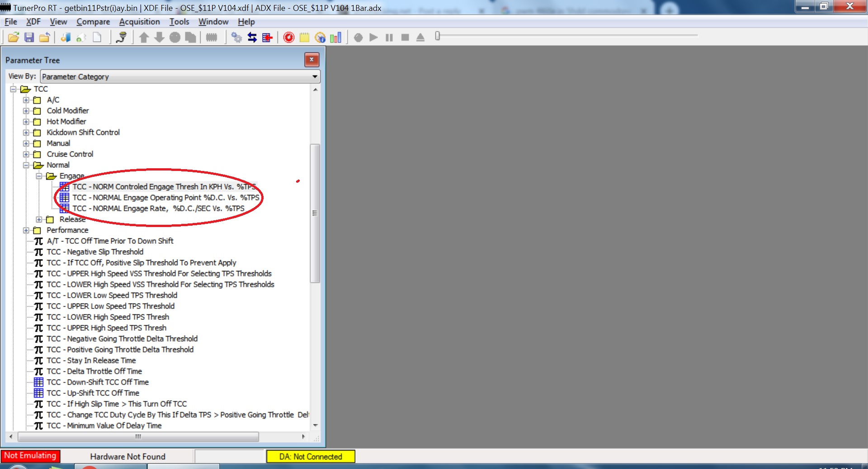Image resolution: width=868 pixels, height=469 pixels.
Task: Click the play button in toolbar
Action: 373,38
